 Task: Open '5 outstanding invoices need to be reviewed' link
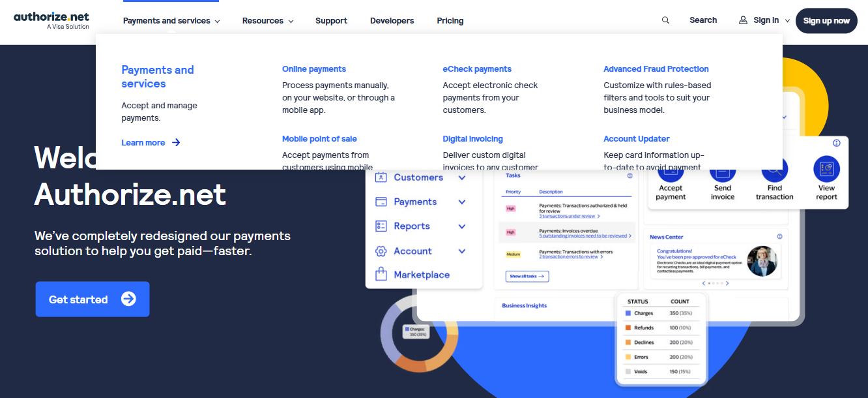(585, 236)
